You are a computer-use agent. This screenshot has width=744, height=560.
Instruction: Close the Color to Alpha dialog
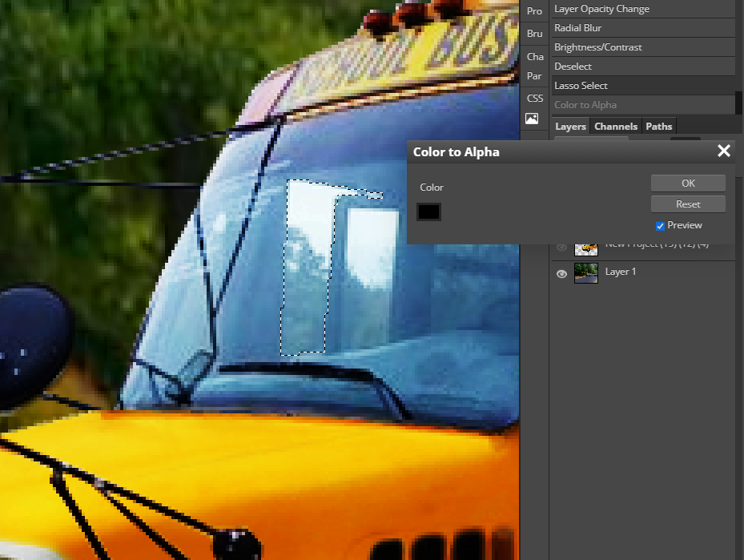[x=723, y=151]
